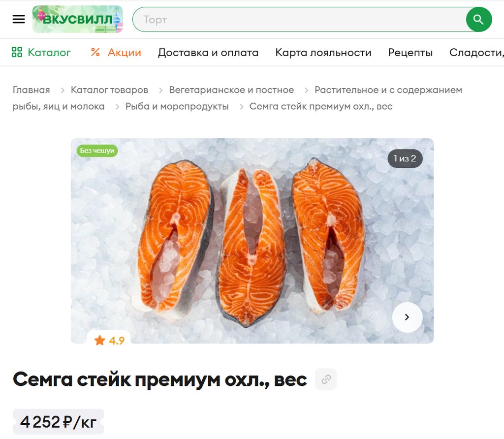The width and height of the screenshot is (504, 439).
Task: Open Вегетарианское и постное breadcrumb
Action: [x=231, y=90]
